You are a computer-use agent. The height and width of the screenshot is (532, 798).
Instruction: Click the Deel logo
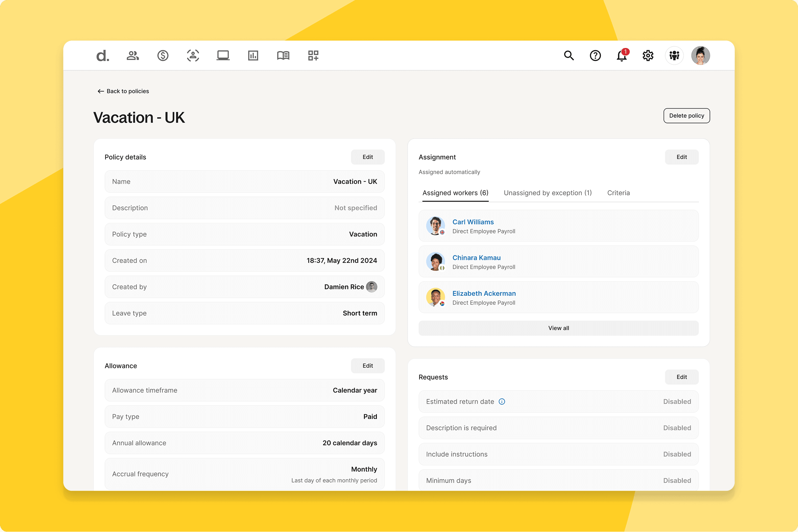point(102,55)
